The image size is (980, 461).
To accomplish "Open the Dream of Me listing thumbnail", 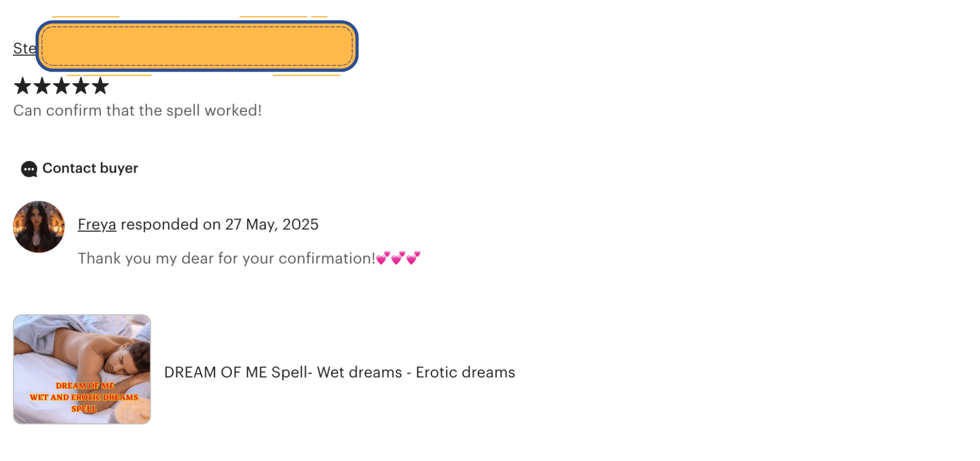I will point(82,369).
